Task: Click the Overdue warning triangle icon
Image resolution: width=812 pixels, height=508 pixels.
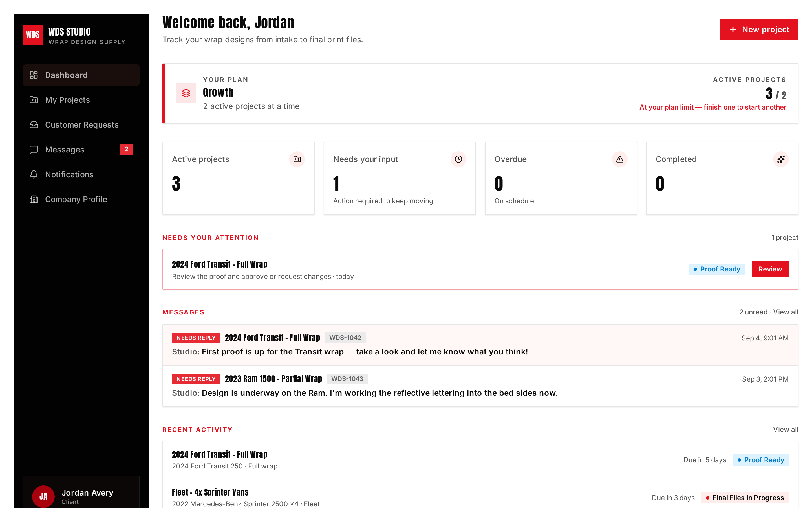Action: pos(619,159)
